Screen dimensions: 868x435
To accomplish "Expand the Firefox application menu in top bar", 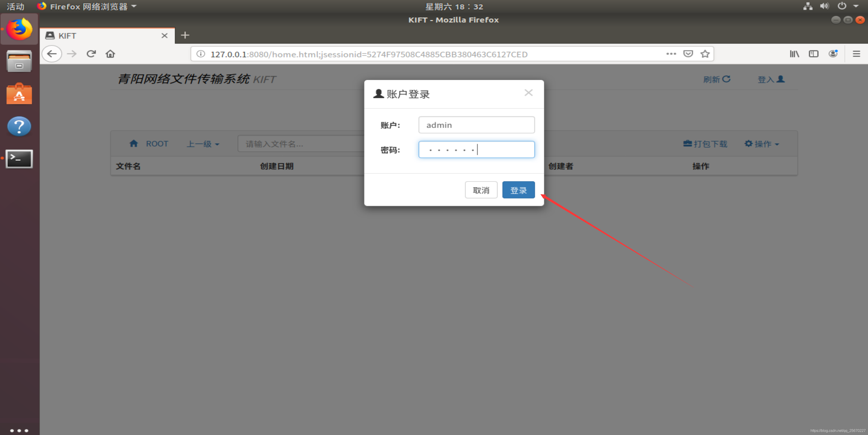I will click(x=88, y=6).
